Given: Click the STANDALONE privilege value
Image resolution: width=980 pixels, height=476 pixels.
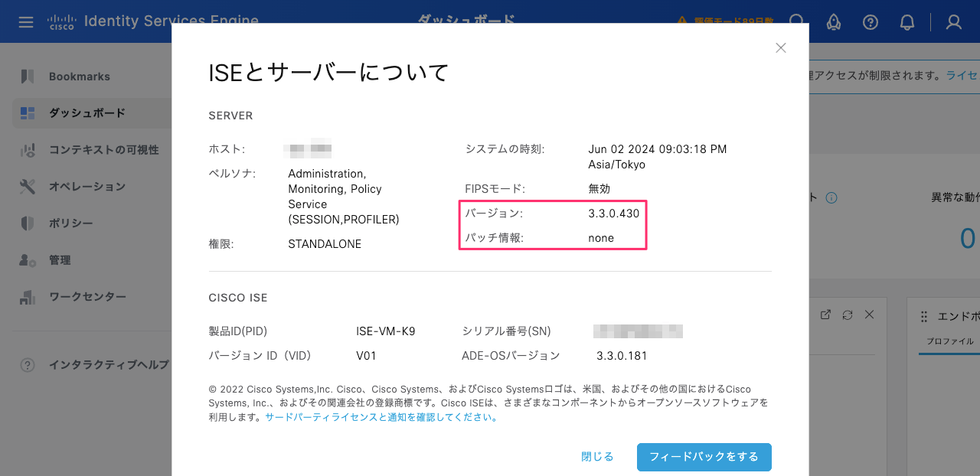Looking at the screenshot, I should [x=325, y=244].
